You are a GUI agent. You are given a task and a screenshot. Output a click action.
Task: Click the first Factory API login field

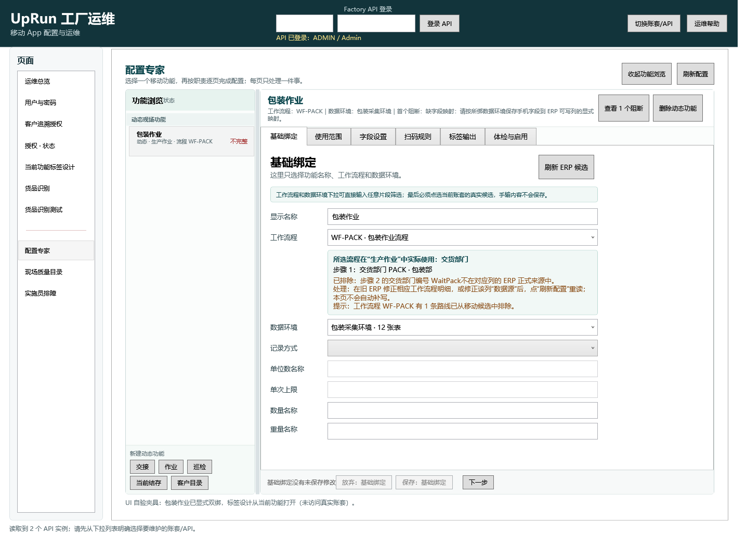point(305,23)
